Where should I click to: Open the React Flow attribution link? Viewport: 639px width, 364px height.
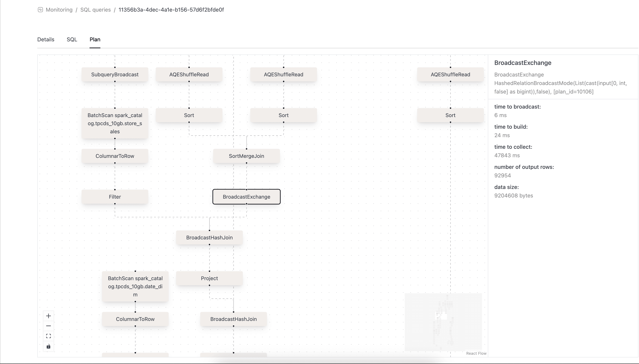click(476, 353)
